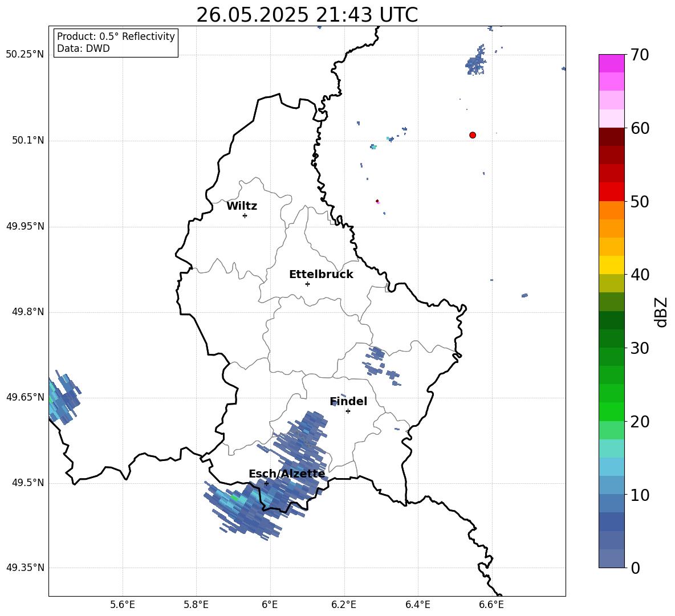Click the red dot marker on the map
Image resolution: width=675 pixels, height=616 pixels.
(472, 135)
